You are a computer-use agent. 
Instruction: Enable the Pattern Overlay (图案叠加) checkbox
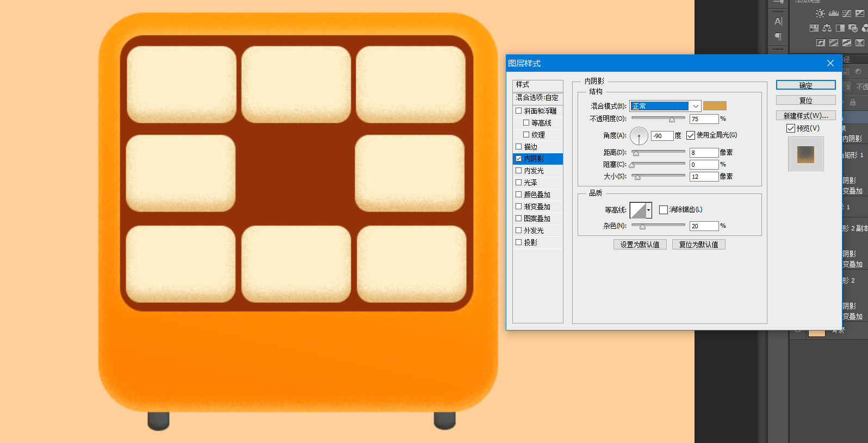tap(519, 219)
